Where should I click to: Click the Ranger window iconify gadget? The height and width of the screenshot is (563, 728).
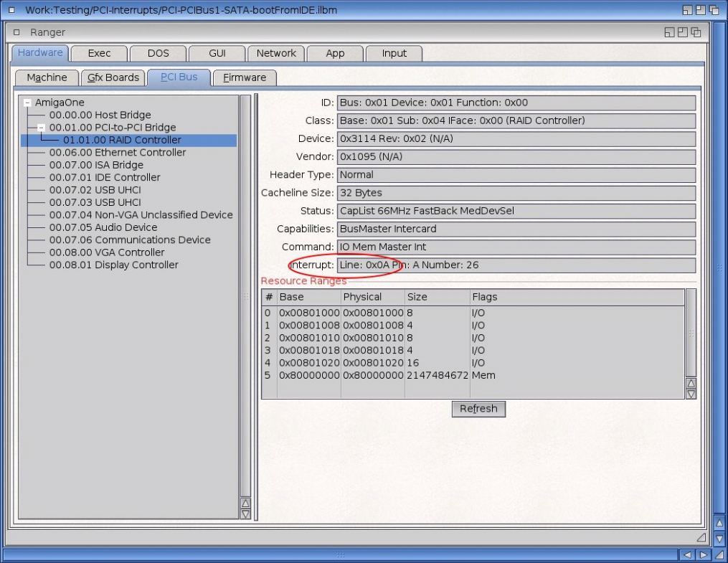click(669, 32)
